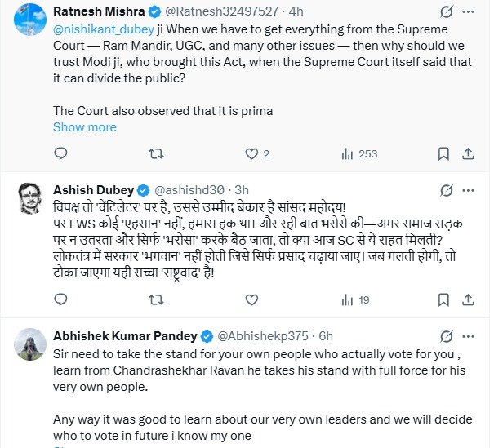This screenshot has width=494, height=448.
Task: Repost Ratnesh Mishra's tweet
Action: point(154,153)
